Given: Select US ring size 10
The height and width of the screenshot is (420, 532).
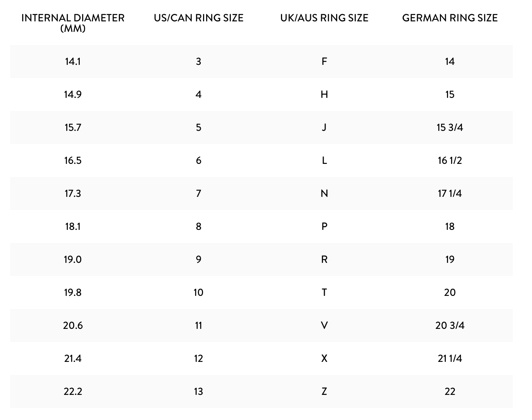Looking at the screenshot, I should 199,292.
